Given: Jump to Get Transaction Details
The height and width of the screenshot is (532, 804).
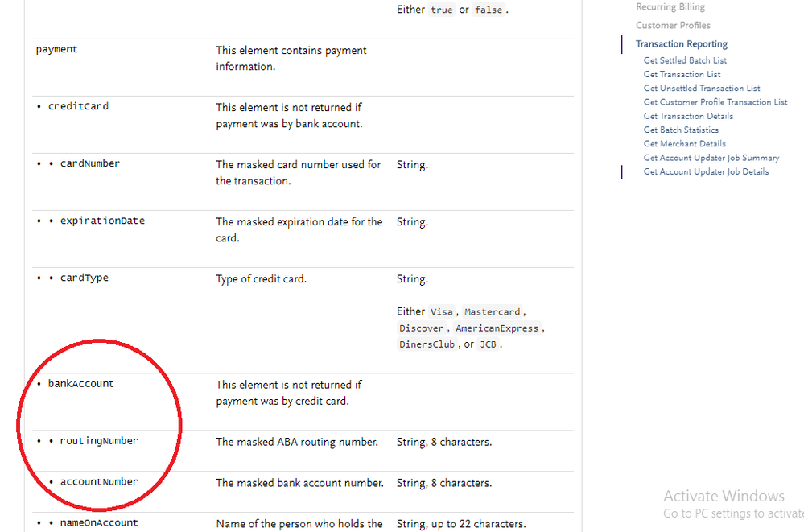Looking at the screenshot, I should (688, 116).
